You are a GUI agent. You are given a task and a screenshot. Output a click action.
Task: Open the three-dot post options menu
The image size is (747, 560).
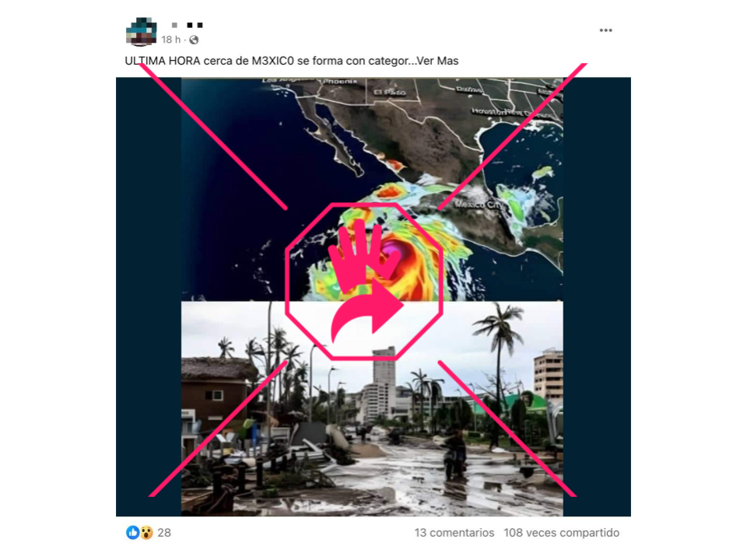pyautogui.click(x=605, y=30)
